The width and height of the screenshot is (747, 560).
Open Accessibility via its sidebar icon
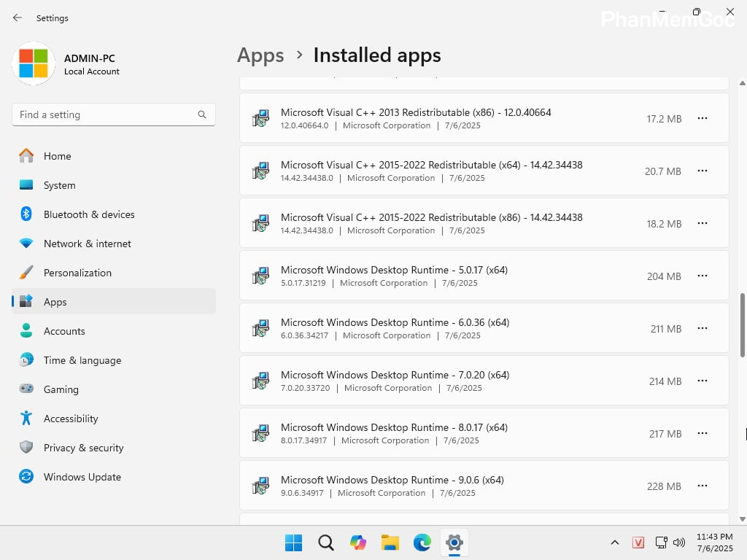29,419
